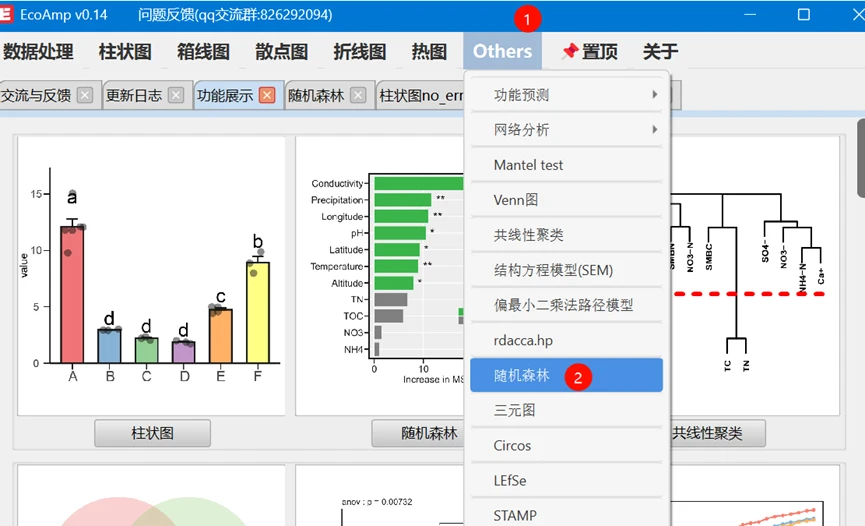The image size is (865, 526).
Task: Close the 交流与反馈 tab
Action: click(x=85, y=96)
